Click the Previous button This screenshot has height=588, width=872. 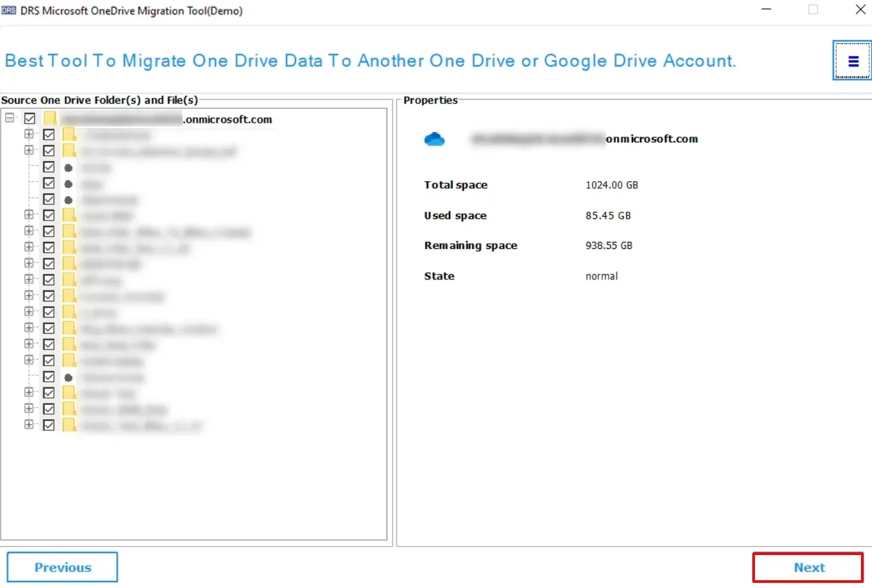[x=63, y=567]
